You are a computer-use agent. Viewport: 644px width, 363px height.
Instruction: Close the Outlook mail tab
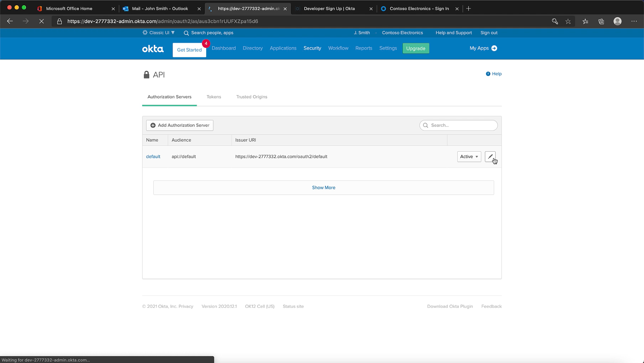coord(199,9)
